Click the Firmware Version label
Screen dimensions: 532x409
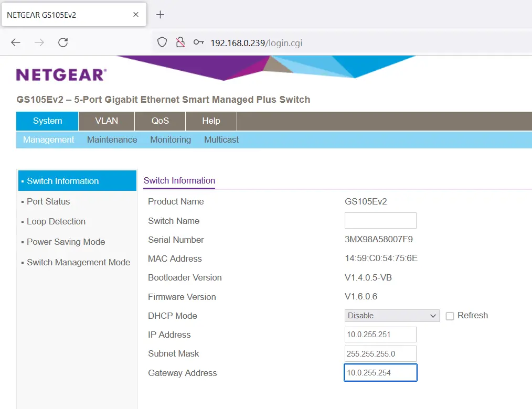(182, 297)
